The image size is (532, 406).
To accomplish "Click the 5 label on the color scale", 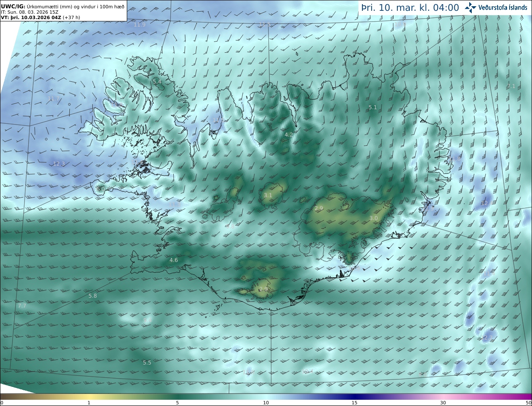I will click(177, 403).
